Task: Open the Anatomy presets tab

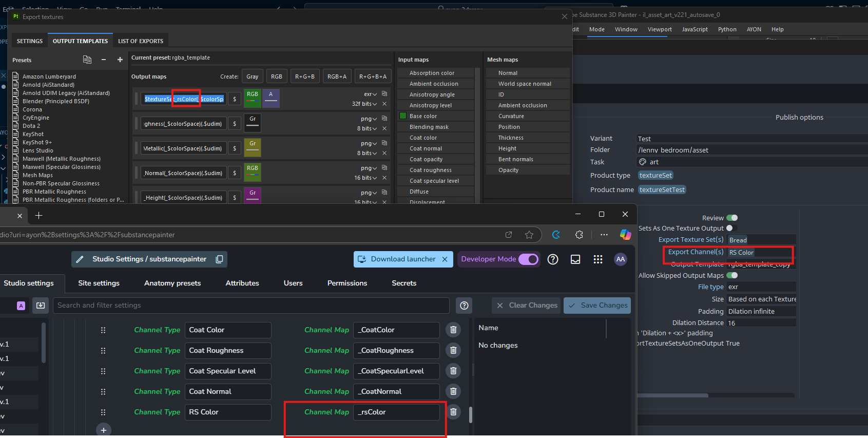Action: [x=172, y=283]
